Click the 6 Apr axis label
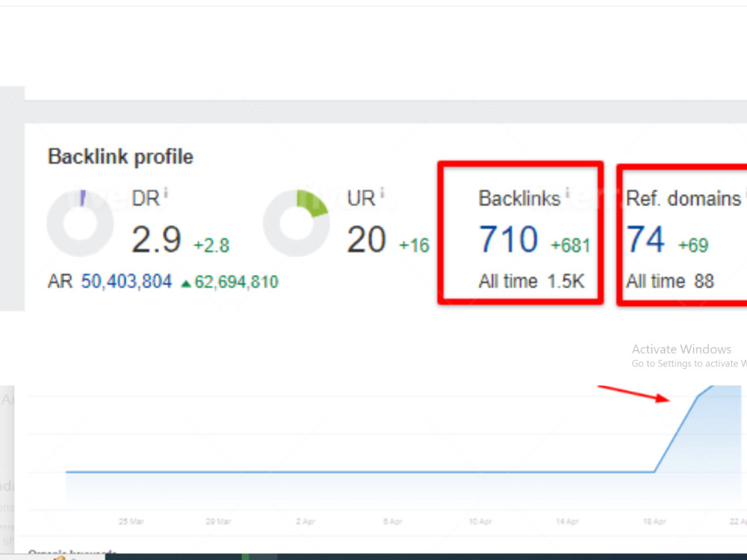This screenshot has width=747, height=560. coord(393,521)
